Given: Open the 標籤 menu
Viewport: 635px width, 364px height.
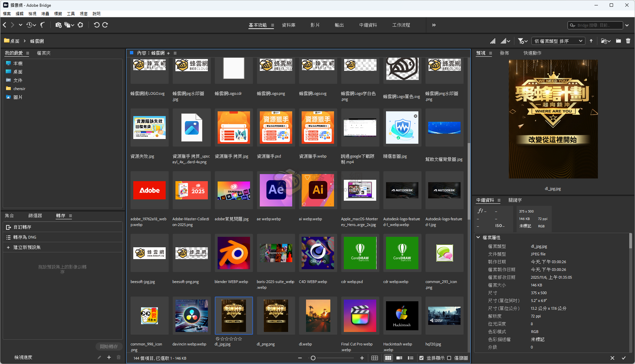Looking at the screenshot, I should tap(58, 14).
